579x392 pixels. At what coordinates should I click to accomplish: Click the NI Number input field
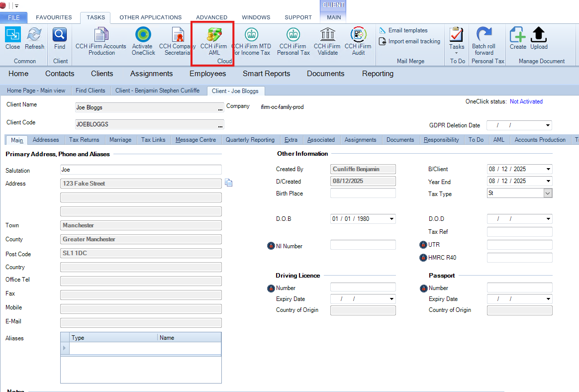pyautogui.click(x=363, y=245)
